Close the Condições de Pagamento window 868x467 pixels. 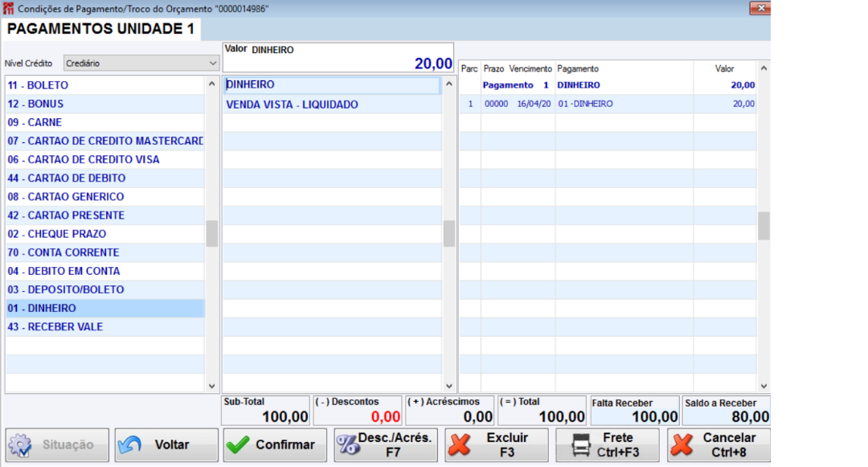click(760, 8)
